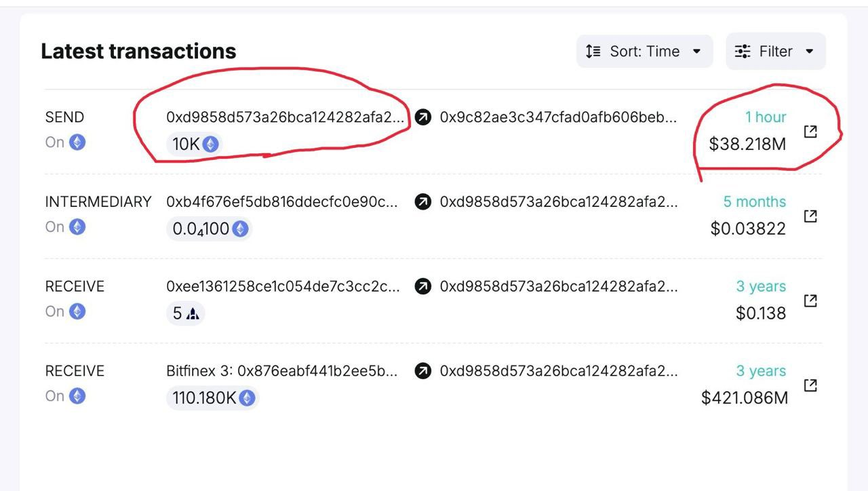Open the Sort: Time dropdown
Image resolution: width=868 pixels, height=491 pixels.
tap(644, 52)
